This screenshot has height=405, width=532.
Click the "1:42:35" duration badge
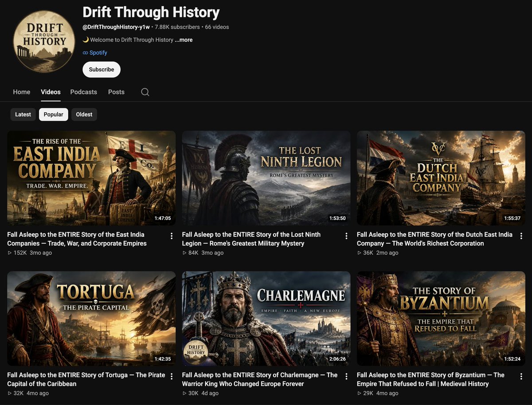[163, 359]
